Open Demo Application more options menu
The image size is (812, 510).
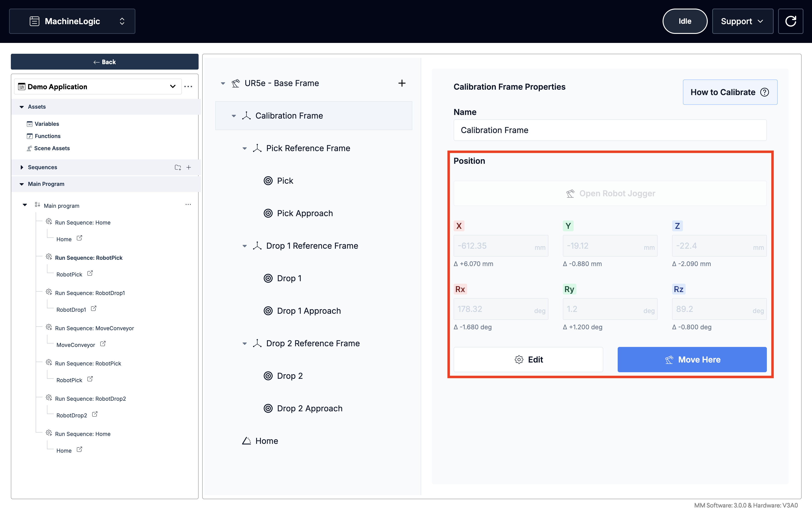pos(188,87)
